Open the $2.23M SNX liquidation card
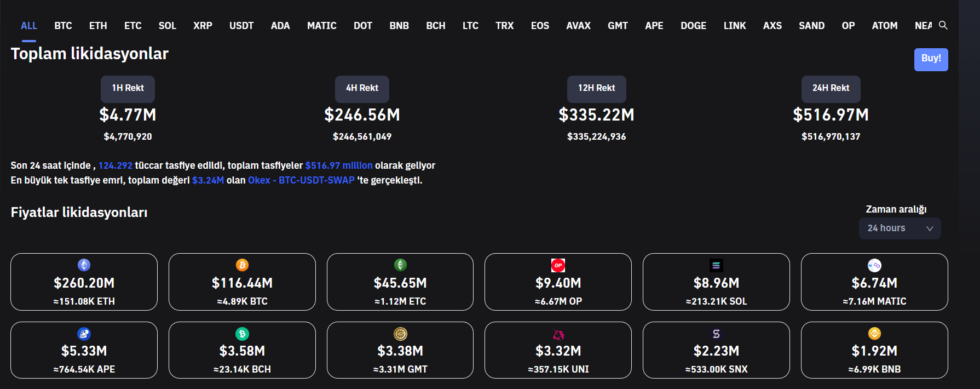 tap(716, 350)
